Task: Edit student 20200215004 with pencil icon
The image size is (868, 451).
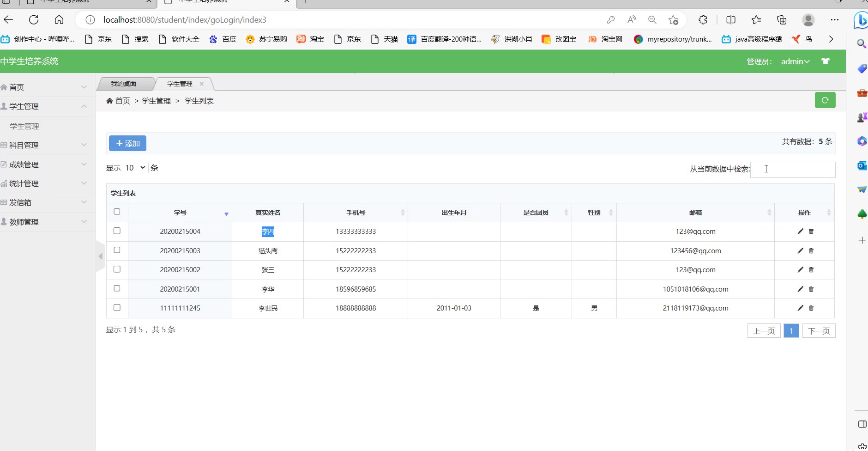Action: (x=800, y=232)
